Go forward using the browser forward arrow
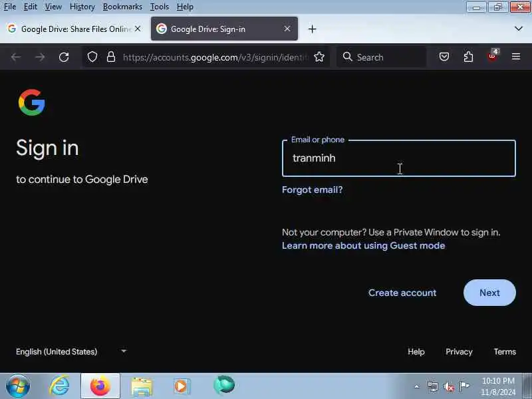 click(40, 57)
